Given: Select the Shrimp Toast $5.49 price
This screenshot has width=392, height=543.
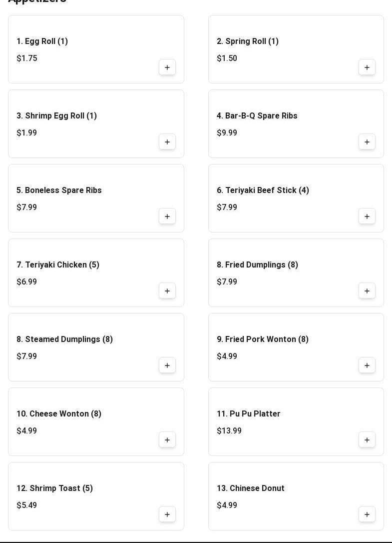Looking at the screenshot, I should [x=27, y=505].
